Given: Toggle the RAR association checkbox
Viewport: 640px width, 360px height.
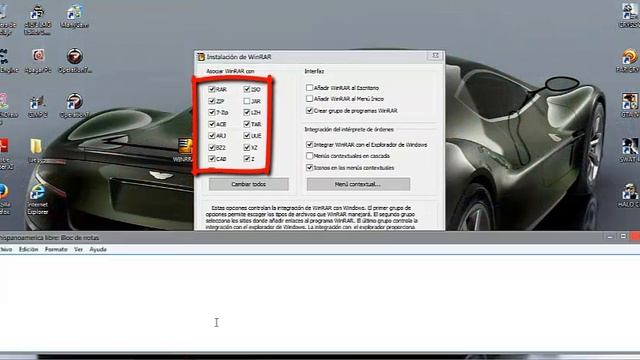Looking at the screenshot, I should coord(211,89).
